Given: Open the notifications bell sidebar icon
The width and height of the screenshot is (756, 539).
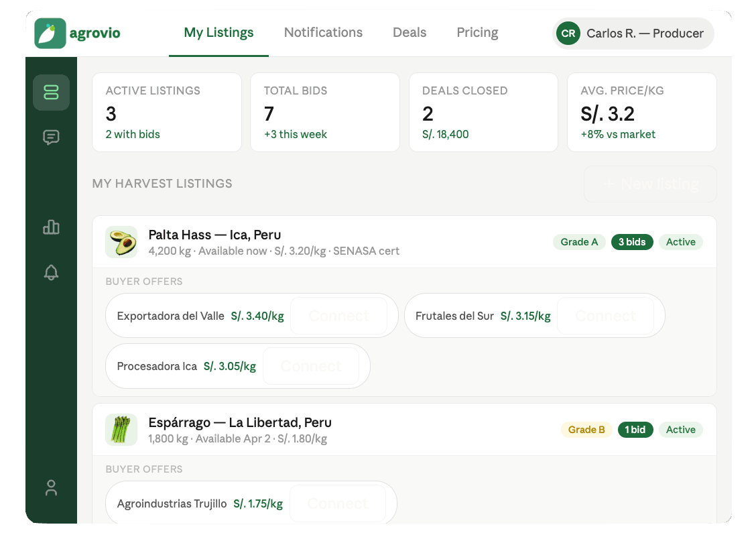Looking at the screenshot, I should (x=51, y=272).
